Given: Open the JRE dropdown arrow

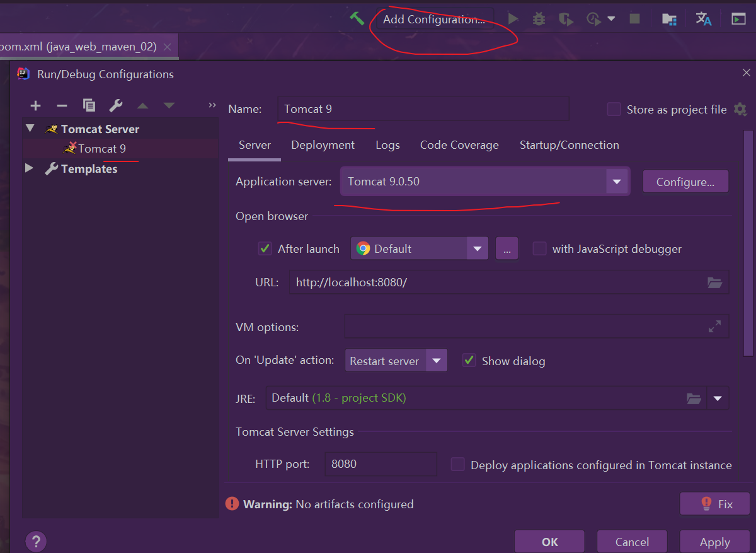Looking at the screenshot, I should pyautogui.click(x=718, y=399).
